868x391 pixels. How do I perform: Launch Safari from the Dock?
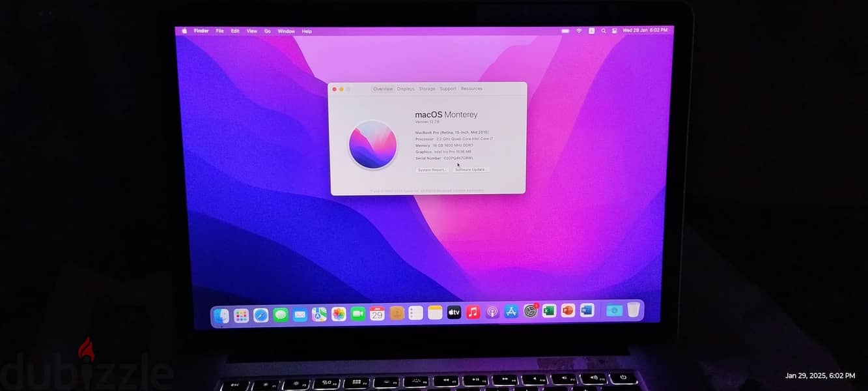260,315
